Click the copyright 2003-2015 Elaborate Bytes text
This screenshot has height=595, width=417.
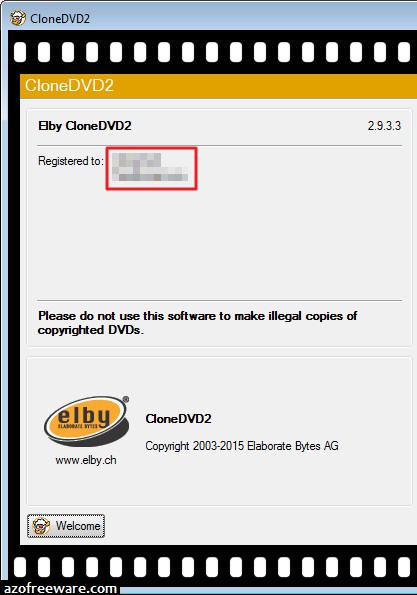[242, 445]
